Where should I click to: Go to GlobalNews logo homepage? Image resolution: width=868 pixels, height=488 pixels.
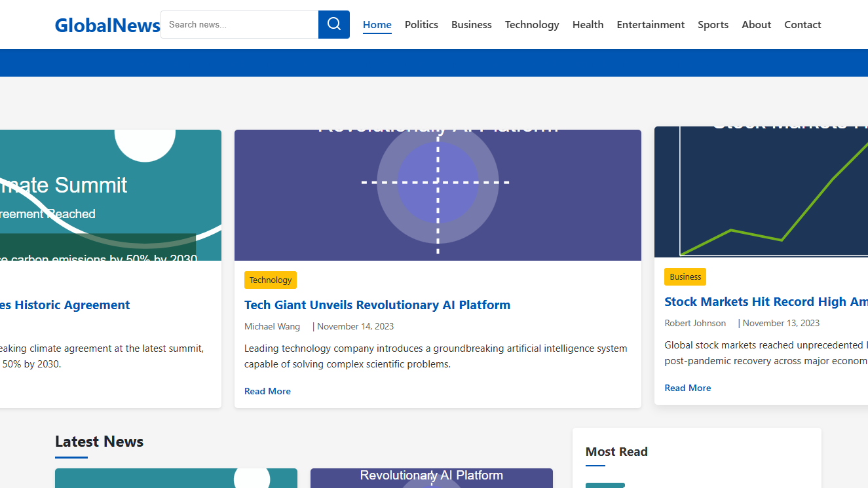point(107,25)
